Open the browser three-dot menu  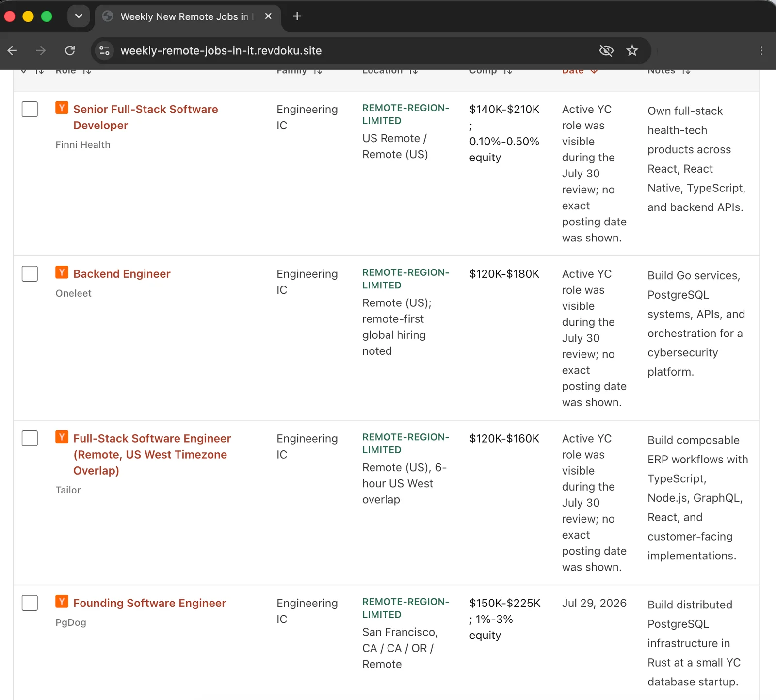(761, 50)
